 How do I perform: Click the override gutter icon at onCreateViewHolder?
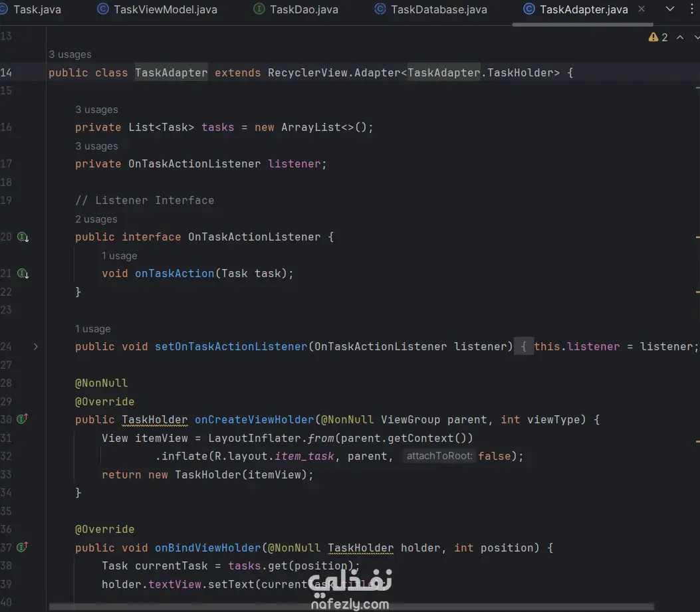click(23, 419)
